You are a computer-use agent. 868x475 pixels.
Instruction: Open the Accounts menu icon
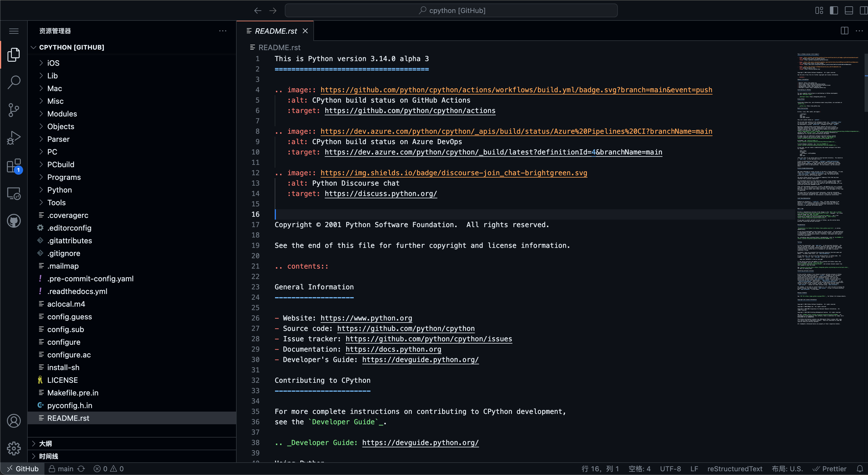[x=14, y=421]
